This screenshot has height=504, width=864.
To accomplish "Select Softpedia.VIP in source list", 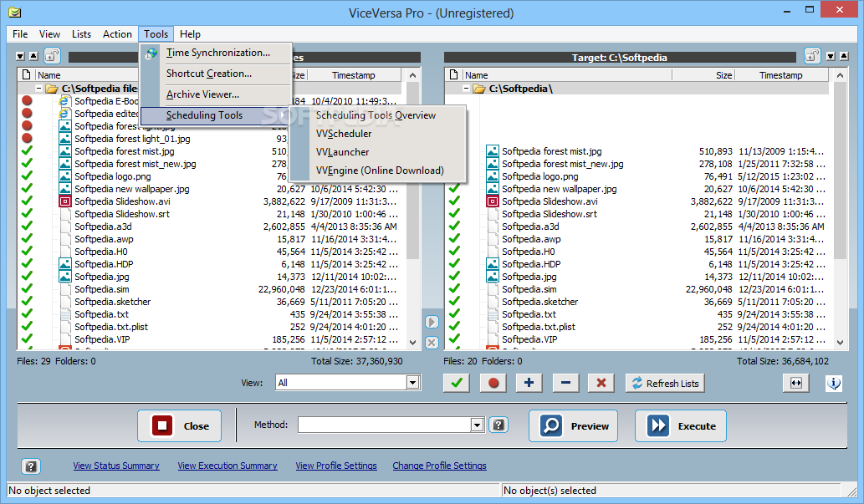I will [x=102, y=340].
